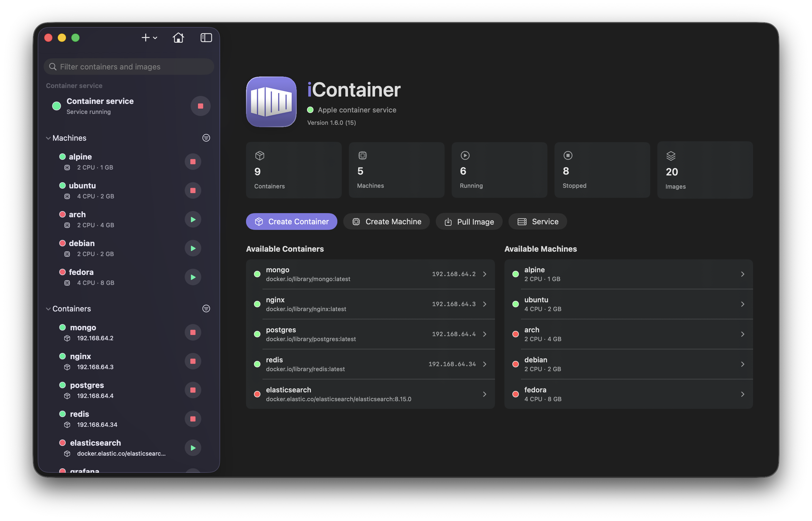Open fedora row chevron in Available Machines
Screen dimensions: 812x521
742,394
